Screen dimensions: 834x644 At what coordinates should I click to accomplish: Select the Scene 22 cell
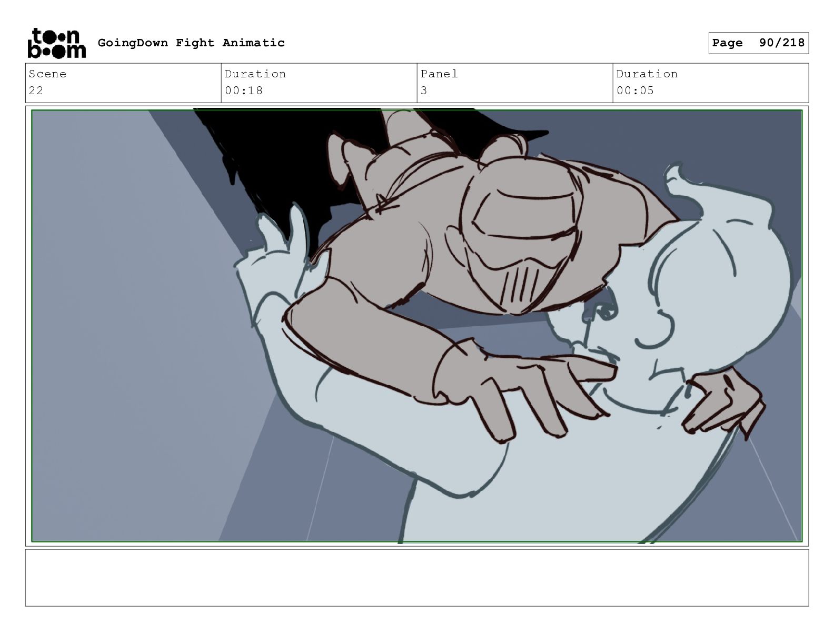[x=123, y=83]
